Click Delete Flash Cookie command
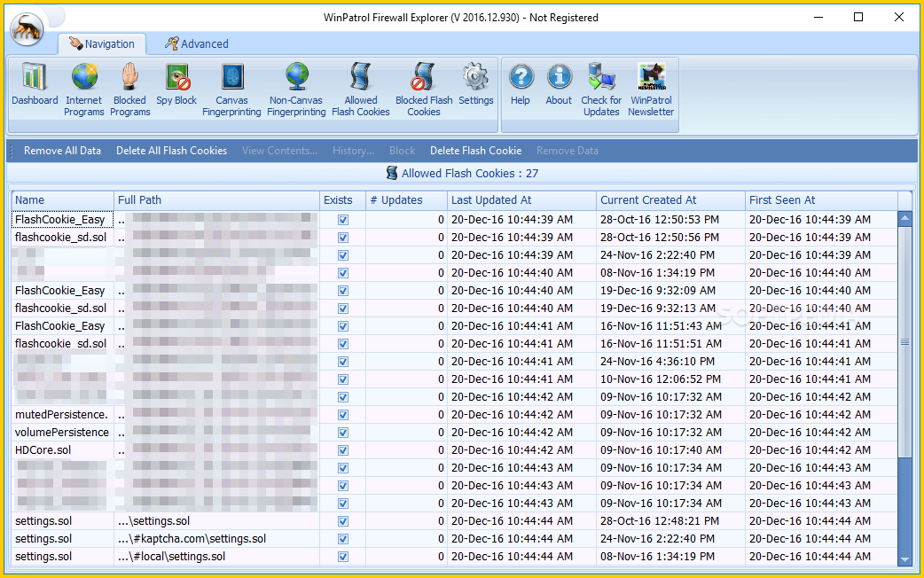 tap(475, 151)
